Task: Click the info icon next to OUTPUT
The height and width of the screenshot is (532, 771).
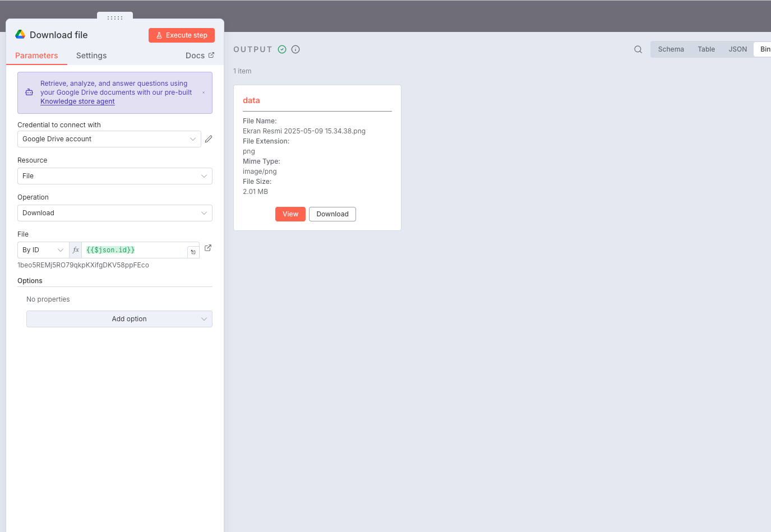Action: pos(296,49)
